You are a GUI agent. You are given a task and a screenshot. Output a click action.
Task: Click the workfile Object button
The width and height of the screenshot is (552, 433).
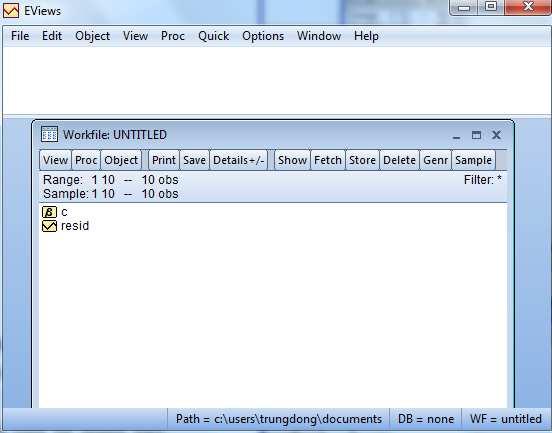click(x=121, y=160)
